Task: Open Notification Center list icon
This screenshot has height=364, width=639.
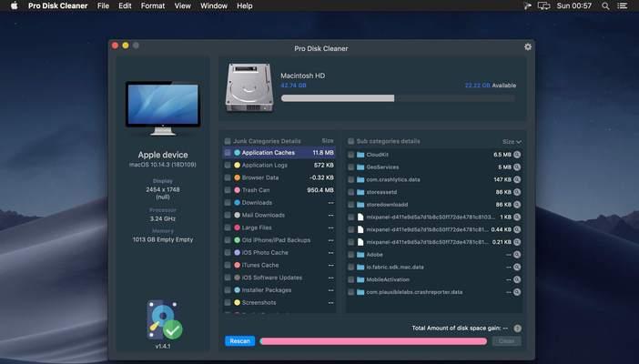Action: [x=623, y=5]
